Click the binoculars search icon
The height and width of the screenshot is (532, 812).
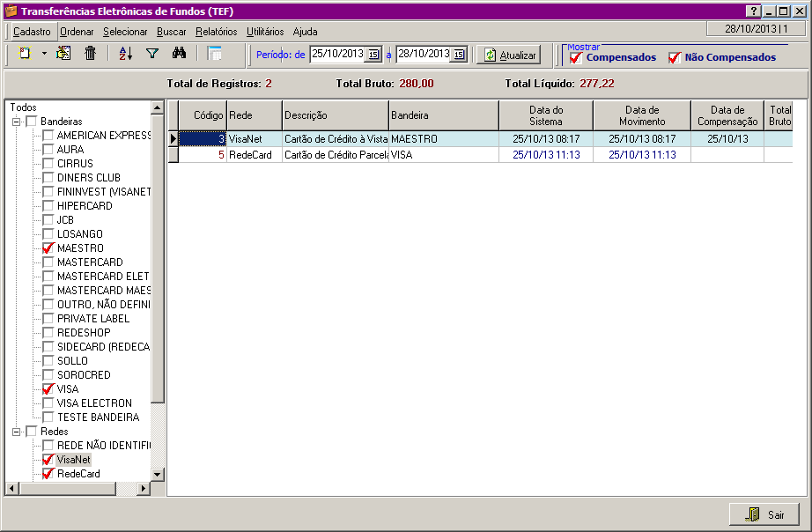179,54
